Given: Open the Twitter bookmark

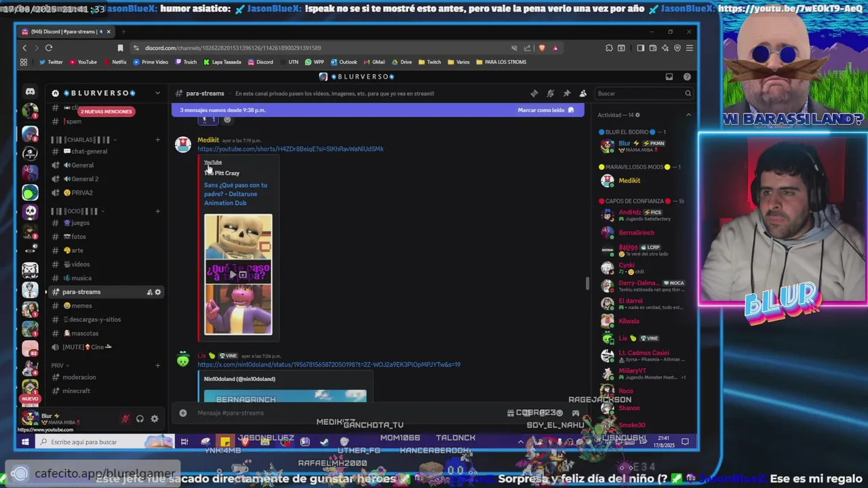Looking at the screenshot, I should (x=51, y=62).
